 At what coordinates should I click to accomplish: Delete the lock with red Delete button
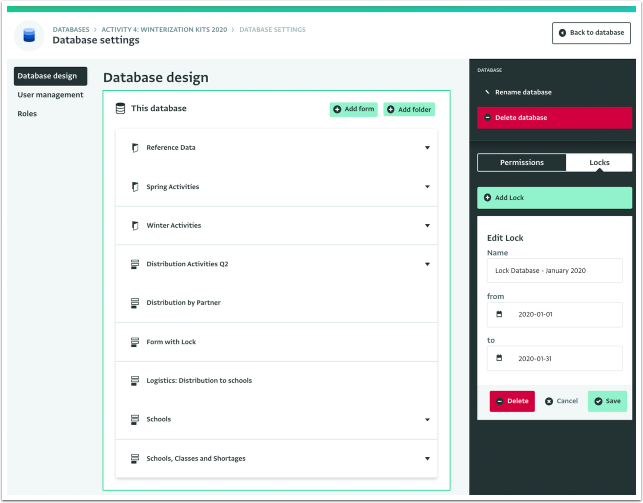pos(512,401)
